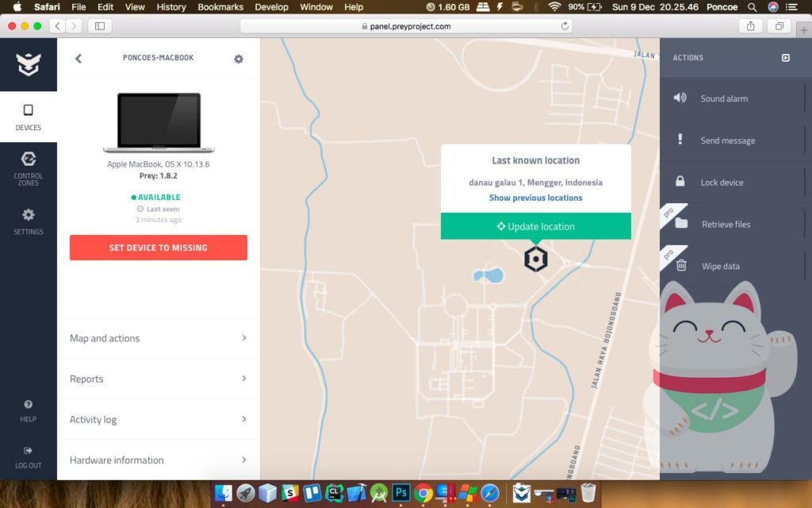Open the Edit menu
The image size is (812, 508).
pyautogui.click(x=105, y=7)
